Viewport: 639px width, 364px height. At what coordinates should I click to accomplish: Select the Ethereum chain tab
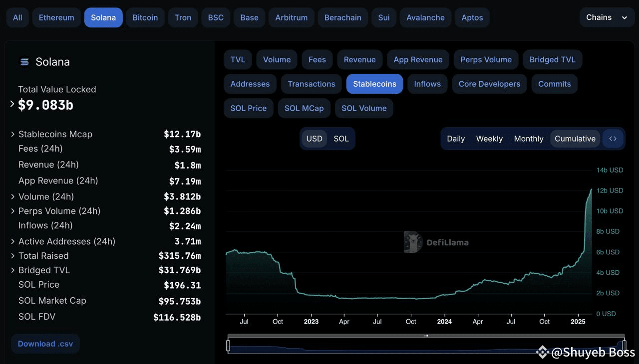[56, 17]
